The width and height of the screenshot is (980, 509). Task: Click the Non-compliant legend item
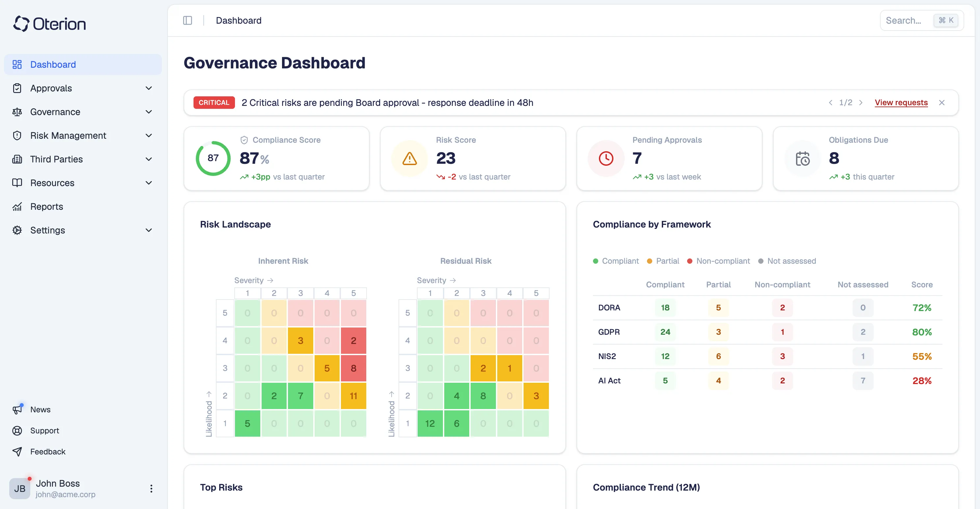point(719,261)
